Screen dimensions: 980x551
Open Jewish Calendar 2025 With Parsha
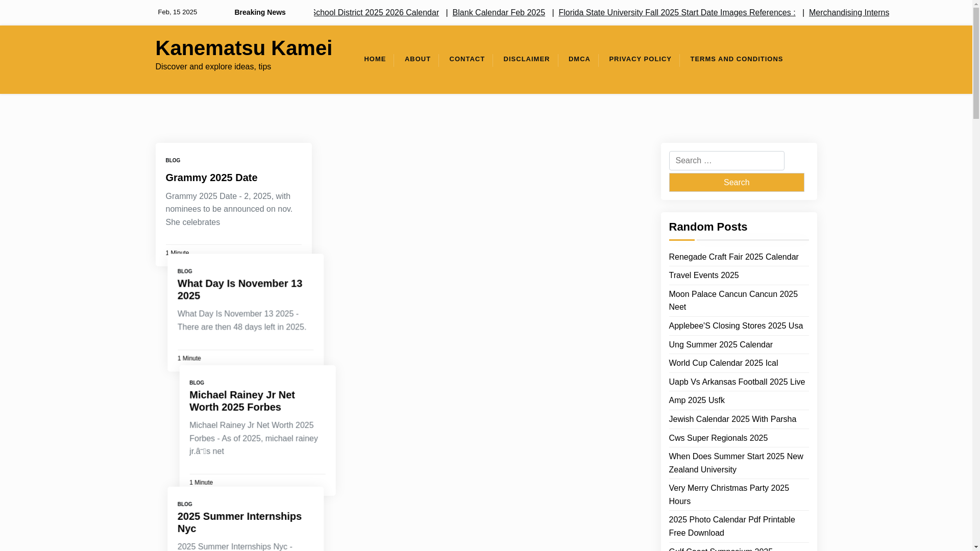pyautogui.click(x=732, y=419)
